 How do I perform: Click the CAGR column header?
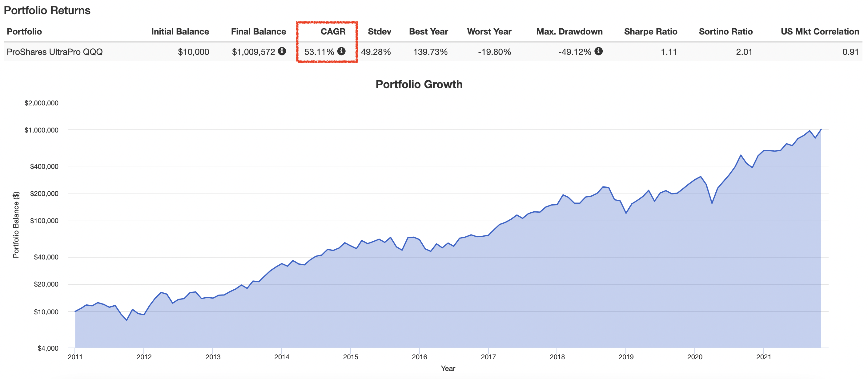click(x=333, y=32)
